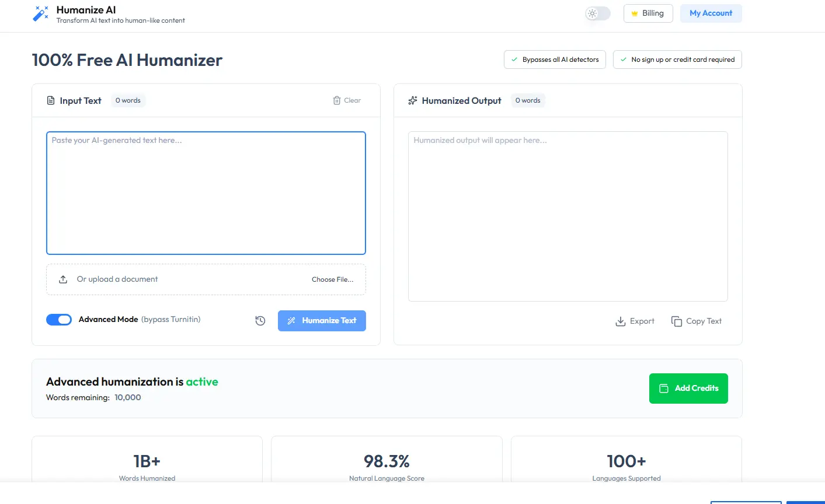Screen dimensions: 825x504
Task: Export the humanized output
Action: point(635,321)
